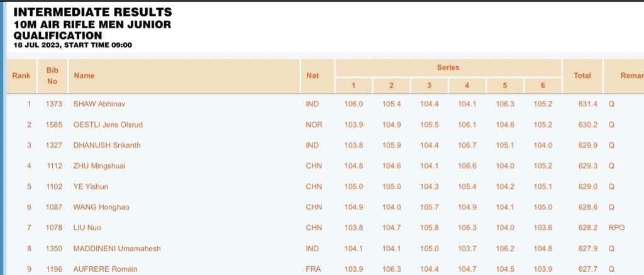
Task: Click total score 629.9
Action: coord(588,145)
